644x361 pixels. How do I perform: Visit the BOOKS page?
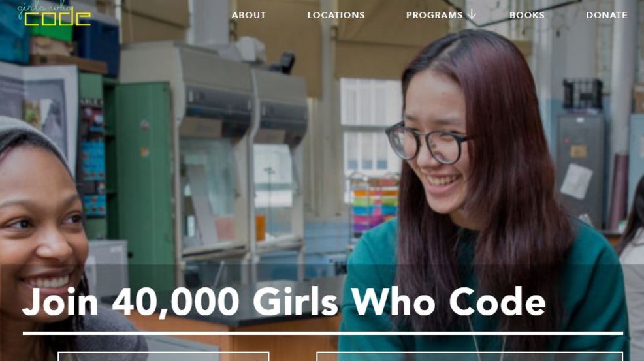click(x=527, y=15)
